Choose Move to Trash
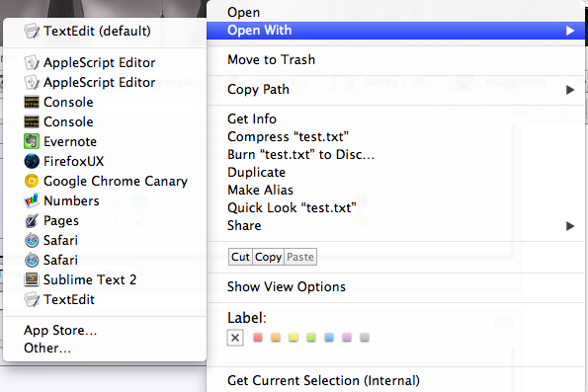This screenshot has height=392, width=588. tap(271, 60)
